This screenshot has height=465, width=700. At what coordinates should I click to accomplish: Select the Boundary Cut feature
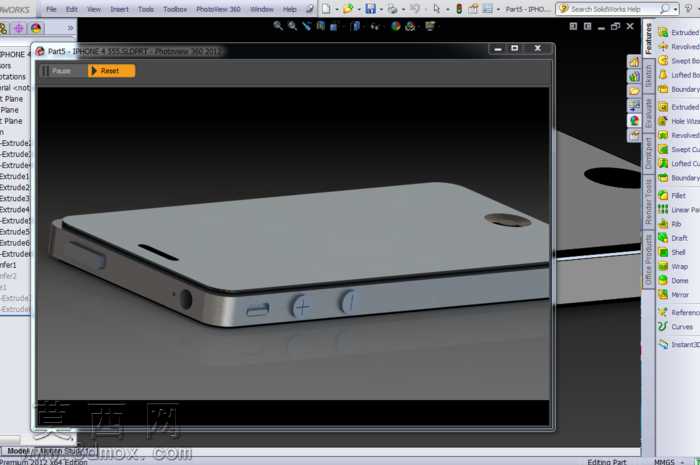679,178
